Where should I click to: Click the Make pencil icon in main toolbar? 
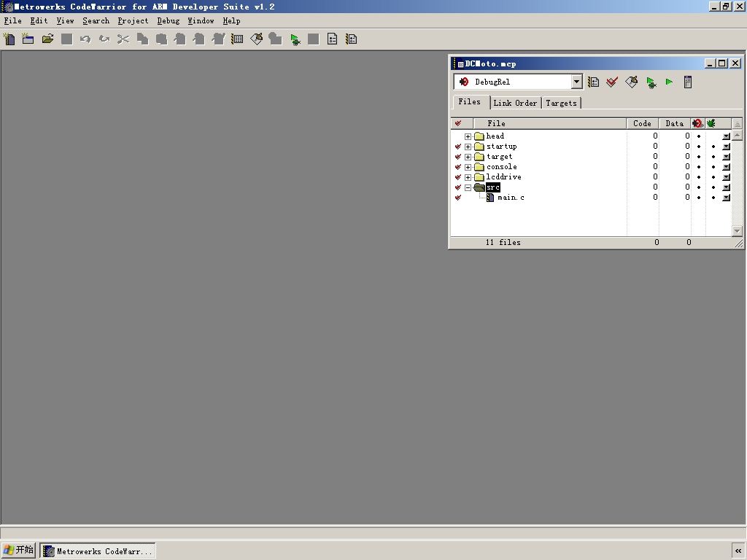pyautogui.click(x=256, y=39)
